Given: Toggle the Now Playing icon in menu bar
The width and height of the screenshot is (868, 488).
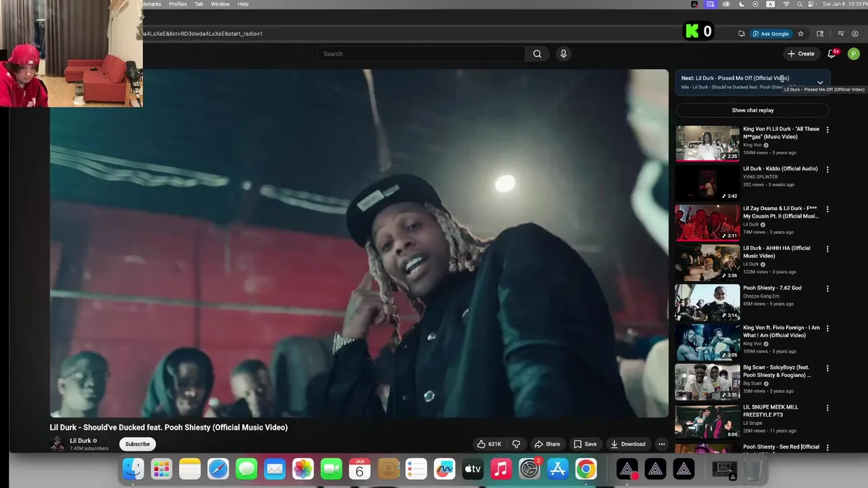Looking at the screenshot, I should point(755,4).
